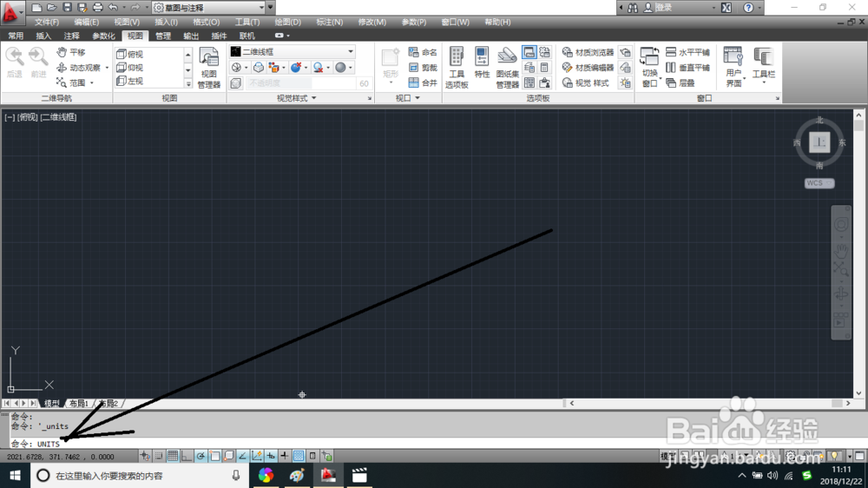Open the 格式(O) menu
The image size is (868, 488).
(206, 23)
